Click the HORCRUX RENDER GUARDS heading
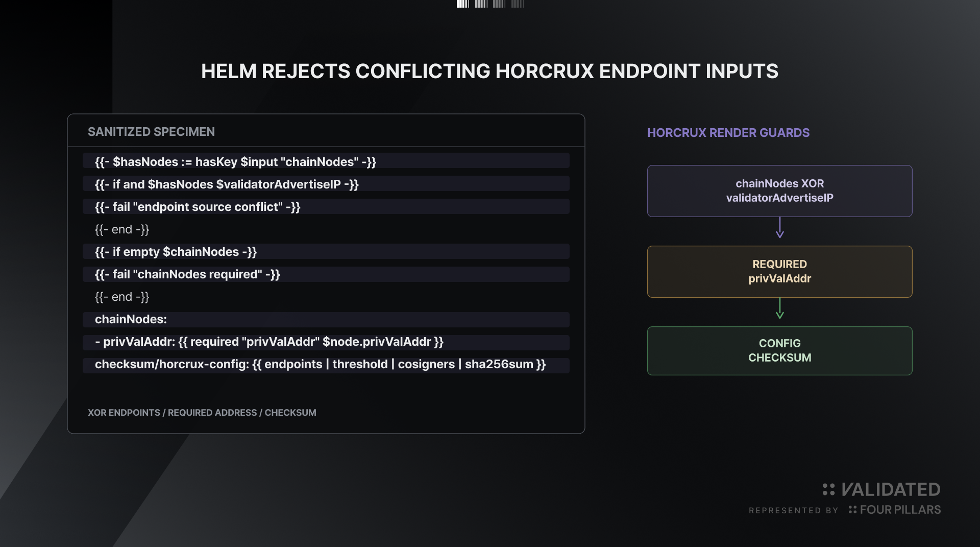 728,133
